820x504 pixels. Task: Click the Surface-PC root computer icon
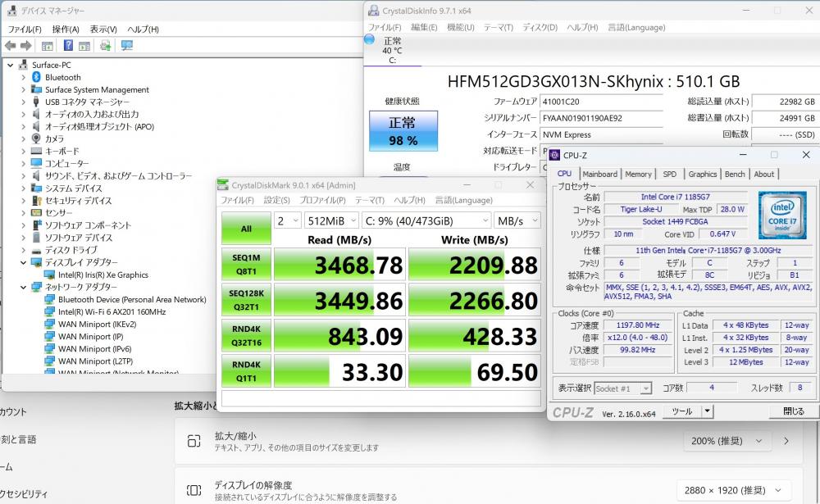[23, 65]
